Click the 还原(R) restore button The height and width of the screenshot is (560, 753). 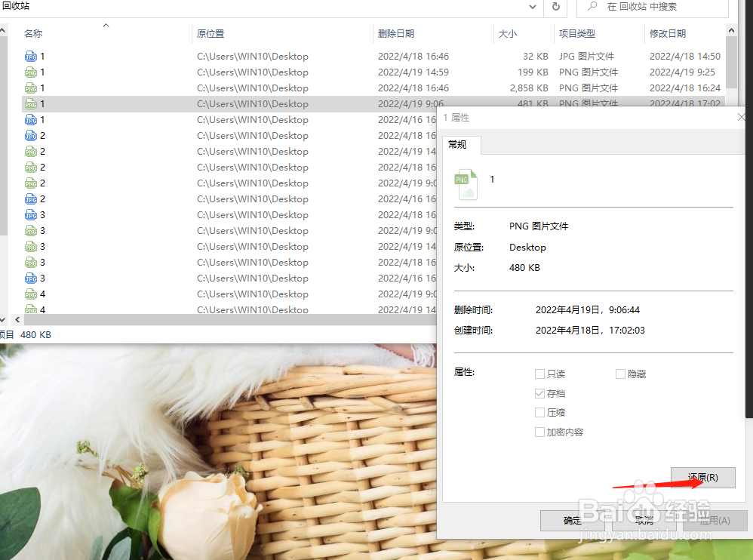click(x=703, y=477)
